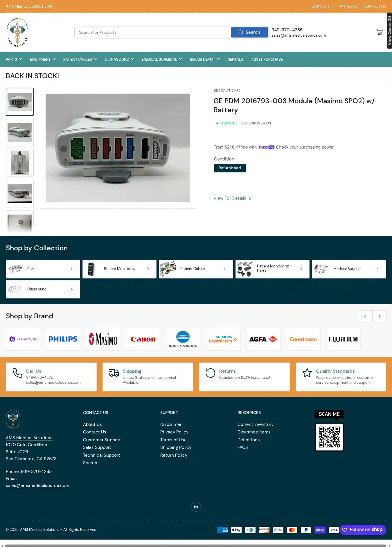Click the Search for Products field
Viewport: 392px width, 548px height.
[x=153, y=32]
